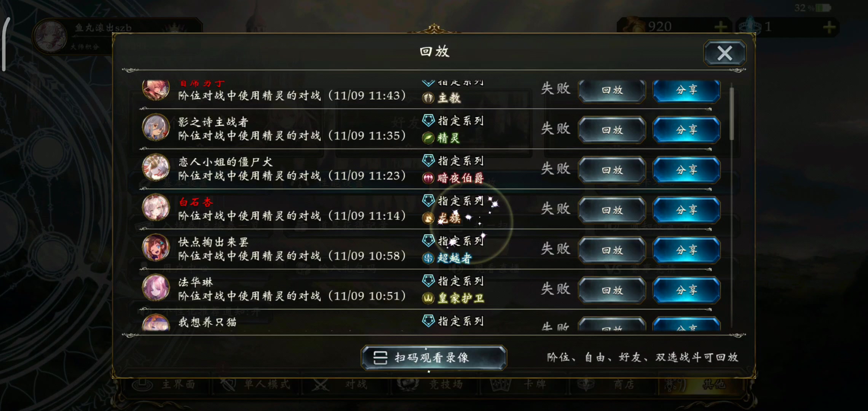Click the 影之诗主战者 player avatar

pyautogui.click(x=156, y=127)
